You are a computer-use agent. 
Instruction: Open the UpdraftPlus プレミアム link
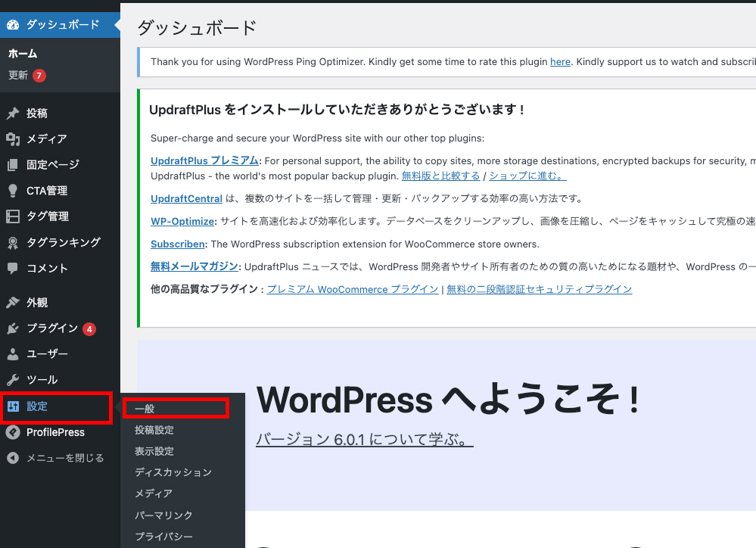coord(204,160)
